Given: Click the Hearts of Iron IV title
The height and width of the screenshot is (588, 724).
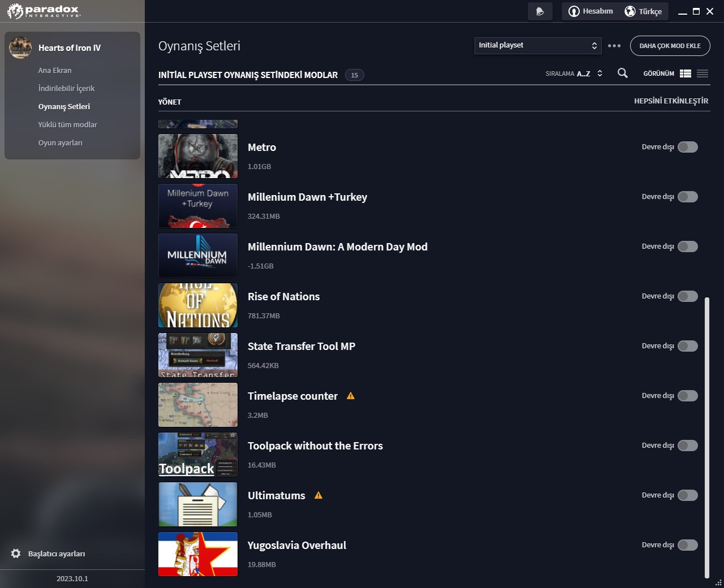Looking at the screenshot, I should tap(70, 48).
